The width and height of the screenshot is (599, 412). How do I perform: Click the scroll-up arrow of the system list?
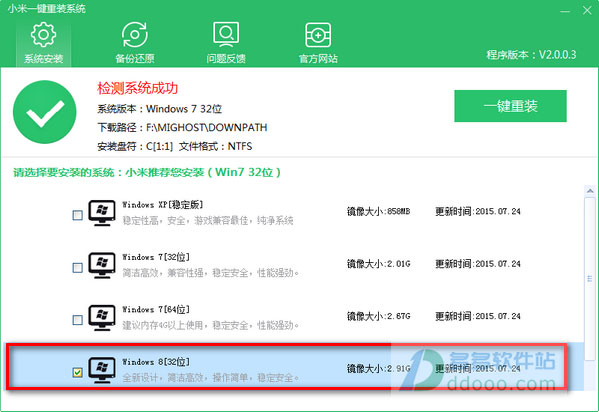(x=590, y=190)
